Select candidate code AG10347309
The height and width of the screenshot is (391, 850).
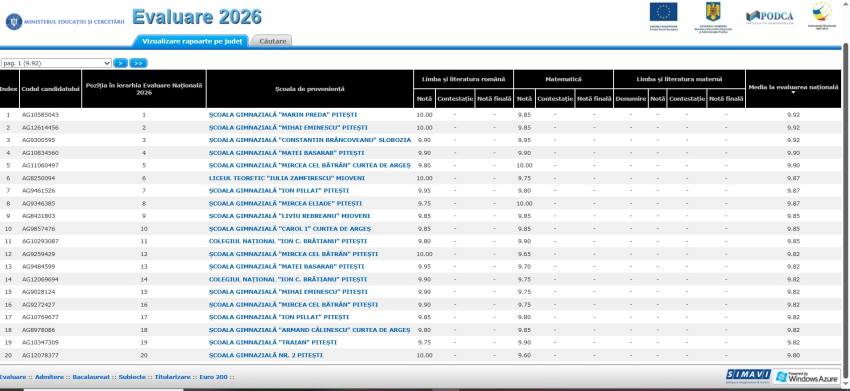[40, 343]
